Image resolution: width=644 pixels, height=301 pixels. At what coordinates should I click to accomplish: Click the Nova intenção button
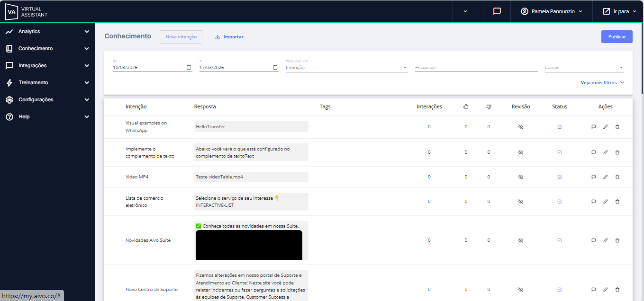(181, 37)
